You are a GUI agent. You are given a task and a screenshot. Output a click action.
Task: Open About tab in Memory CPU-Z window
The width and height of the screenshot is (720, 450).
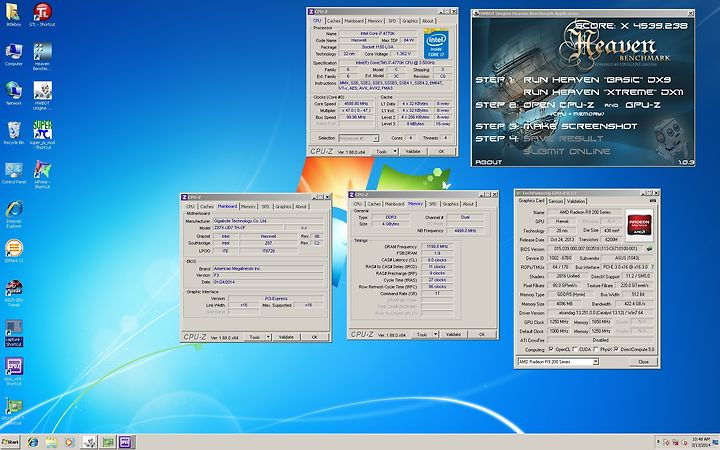pyautogui.click(x=468, y=204)
